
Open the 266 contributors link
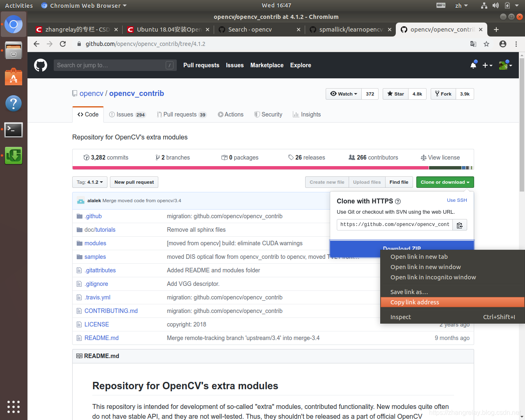373,157
